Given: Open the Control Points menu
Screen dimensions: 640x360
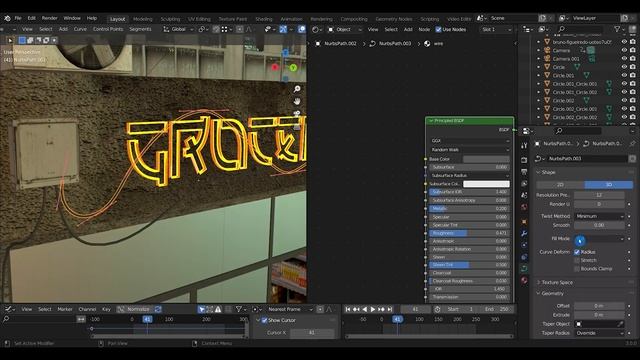Looking at the screenshot, I should point(108,29).
